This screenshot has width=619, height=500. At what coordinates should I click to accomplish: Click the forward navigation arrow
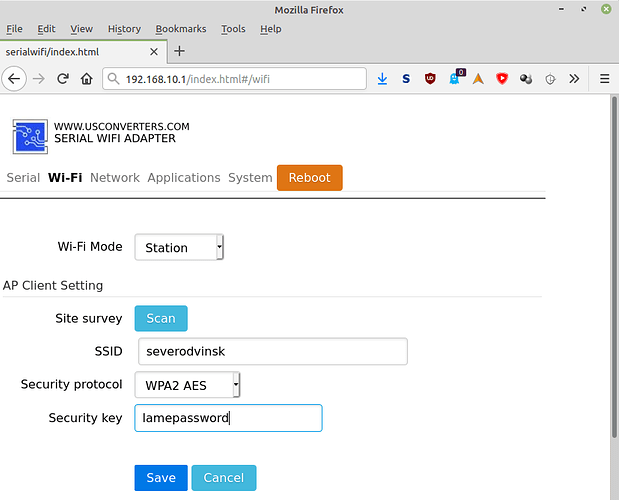[x=39, y=79]
